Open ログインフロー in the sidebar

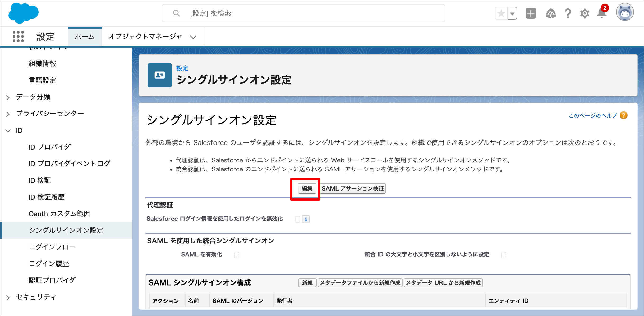pos(52,247)
